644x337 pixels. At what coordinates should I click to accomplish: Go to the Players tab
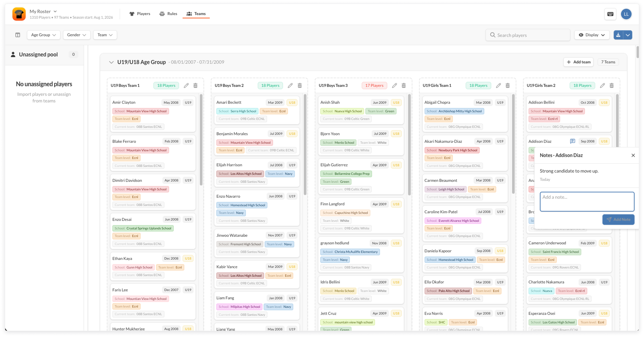point(140,14)
